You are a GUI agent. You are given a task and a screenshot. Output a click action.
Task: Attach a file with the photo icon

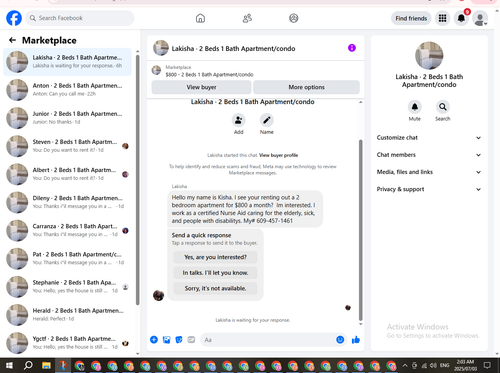(x=166, y=340)
